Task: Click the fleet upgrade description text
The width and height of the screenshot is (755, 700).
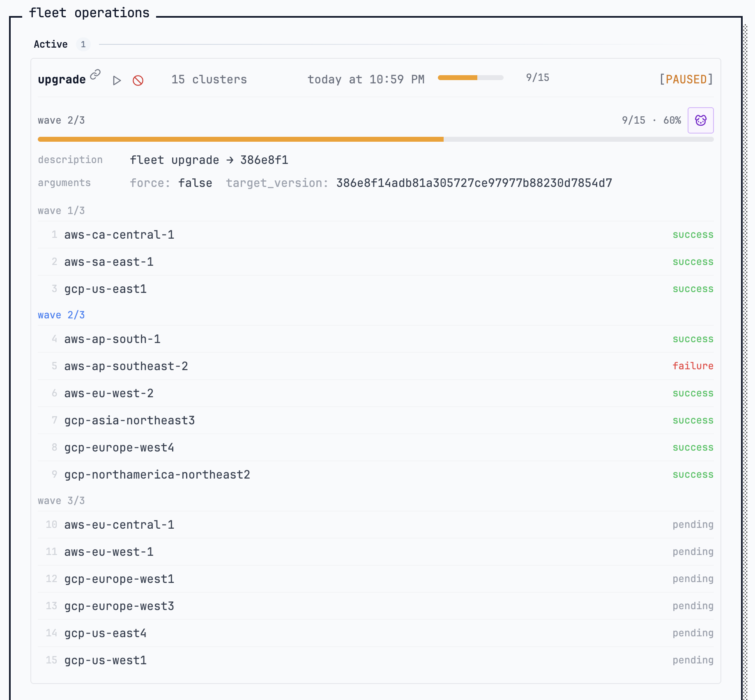Action: click(209, 160)
